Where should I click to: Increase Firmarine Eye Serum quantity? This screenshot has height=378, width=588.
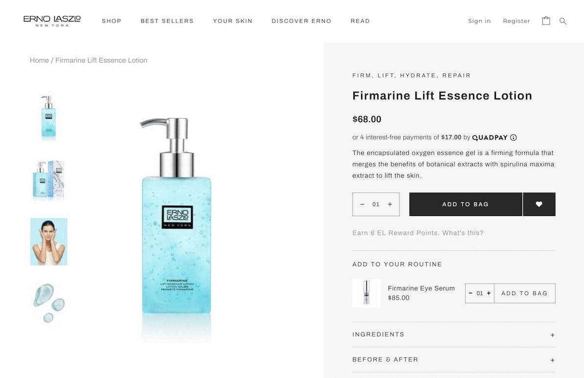[489, 293]
